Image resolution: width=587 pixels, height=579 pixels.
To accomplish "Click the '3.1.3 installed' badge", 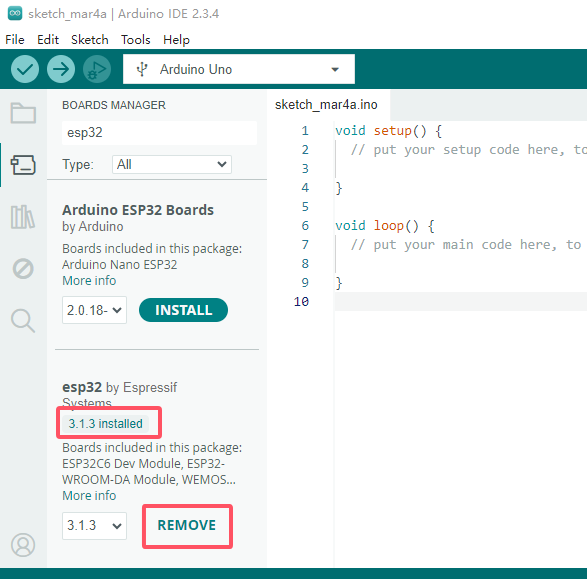I will [x=106, y=424].
